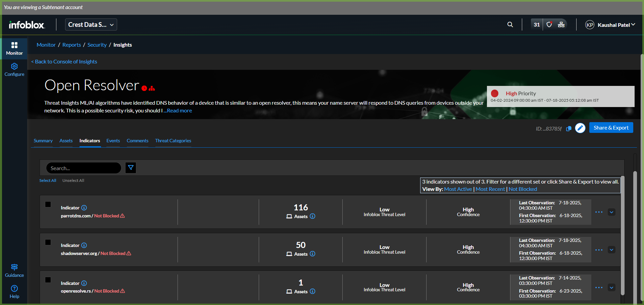644x305 pixels.
Task: Open the three-dot menu for openresolve.rs
Action: pyautogui.click(x=599, y=288)
